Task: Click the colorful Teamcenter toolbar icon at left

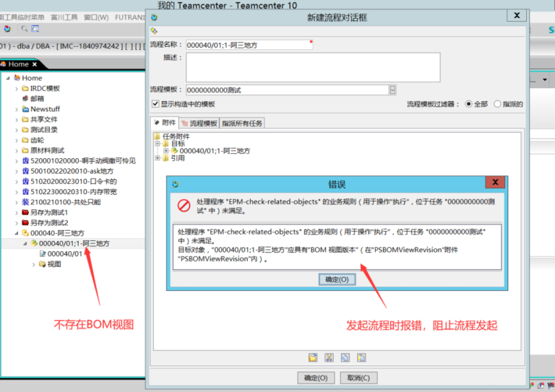Action: (7, 29)
